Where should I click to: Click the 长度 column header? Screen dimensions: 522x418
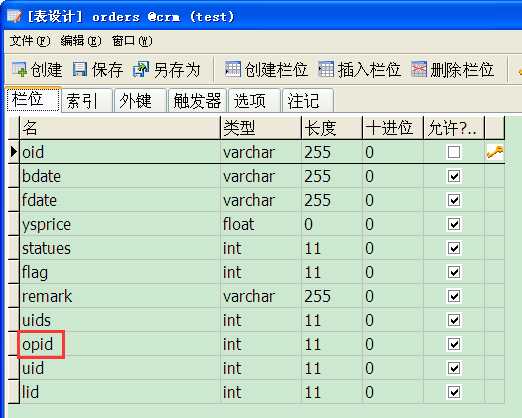[x=332, y=128]
